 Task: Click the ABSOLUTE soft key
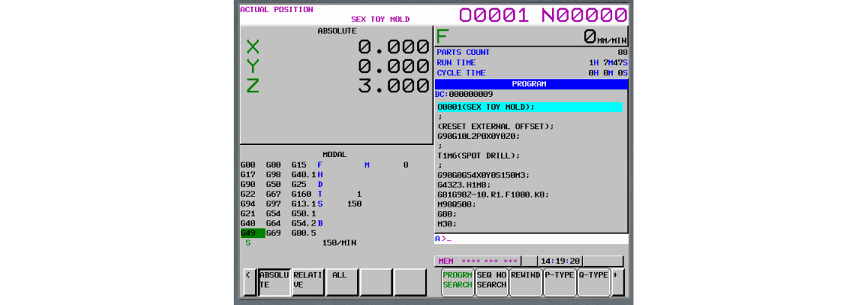point(275,282)
